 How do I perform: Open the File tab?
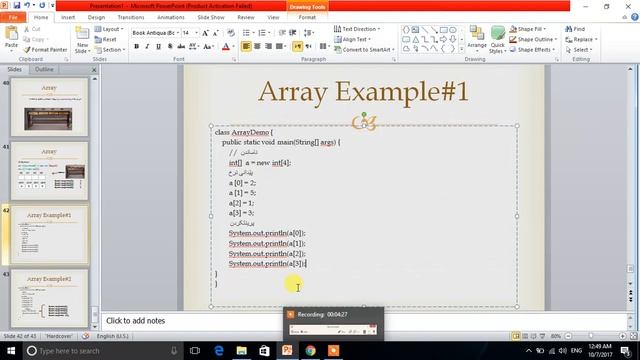click(13, 18)
